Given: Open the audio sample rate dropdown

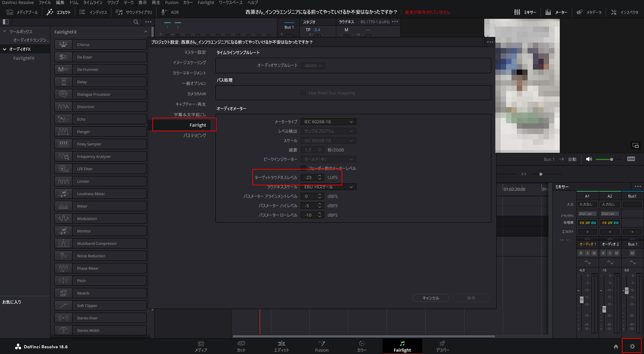Looking at the screenshot, I should pyautogui.click(x=313, y=66).
